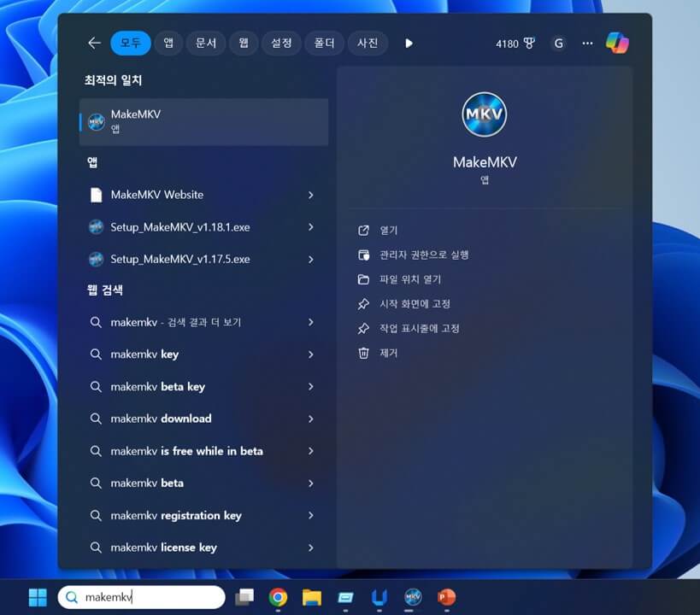Choose 파일 위치 열기
The image size is (700, 615).
click(x=399, y=279)
